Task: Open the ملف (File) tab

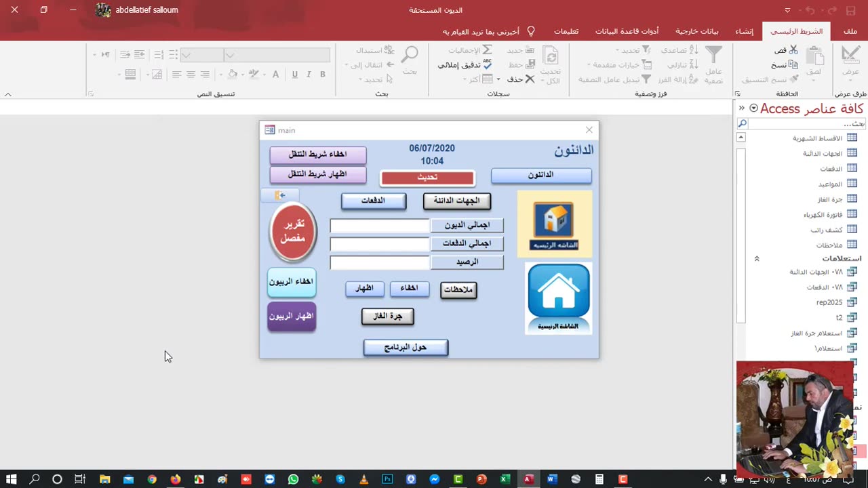Action: coord(850,31)
